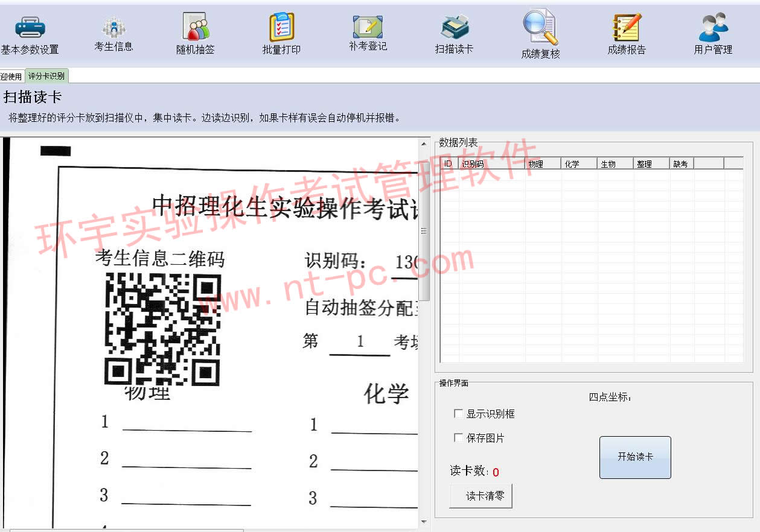Click the 物理 column header
The width and height of the screenshot is (760, 532).
click(x=543, y=163)
